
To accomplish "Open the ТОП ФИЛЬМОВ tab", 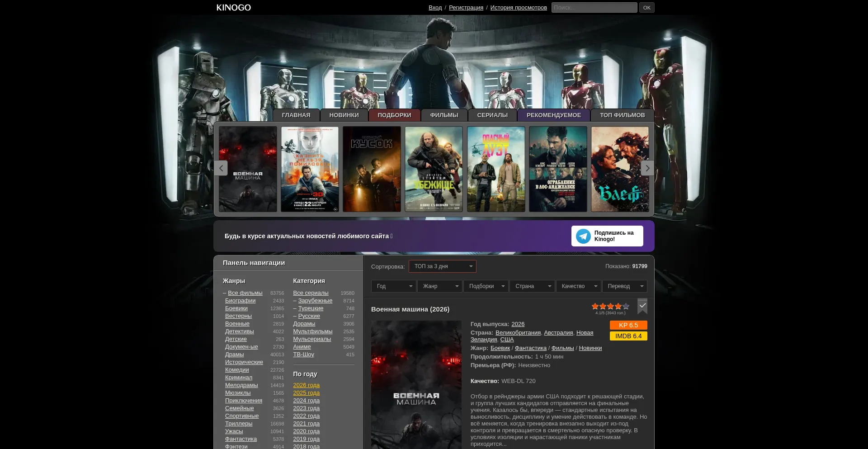I will [623, 115].
